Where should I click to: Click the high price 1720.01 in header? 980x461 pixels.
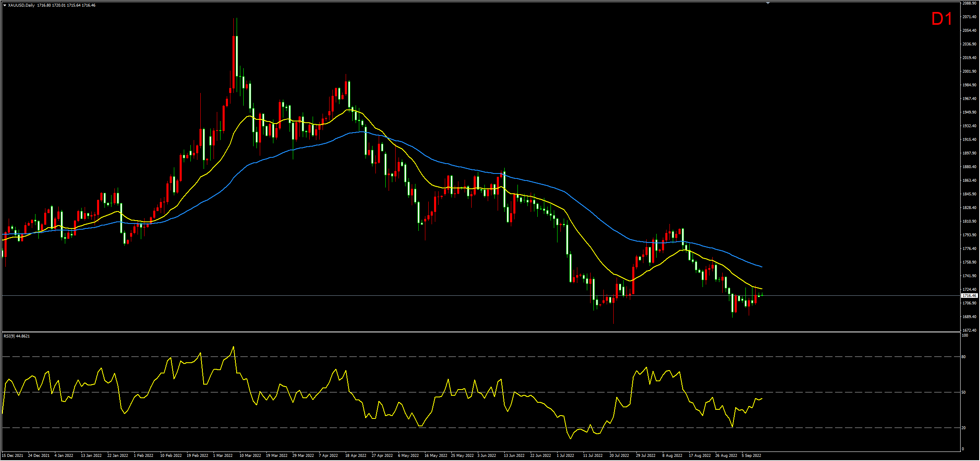(59, 5)
